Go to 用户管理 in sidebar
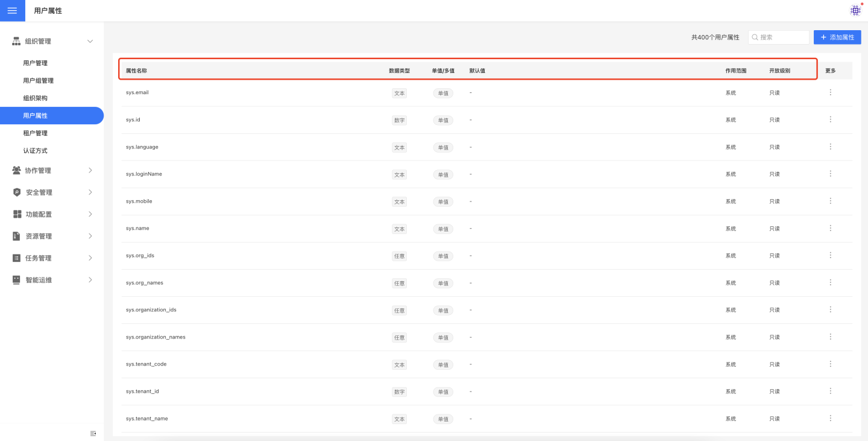Image resolution: width=868 pixels, height=441 pixels. point(35,63)
